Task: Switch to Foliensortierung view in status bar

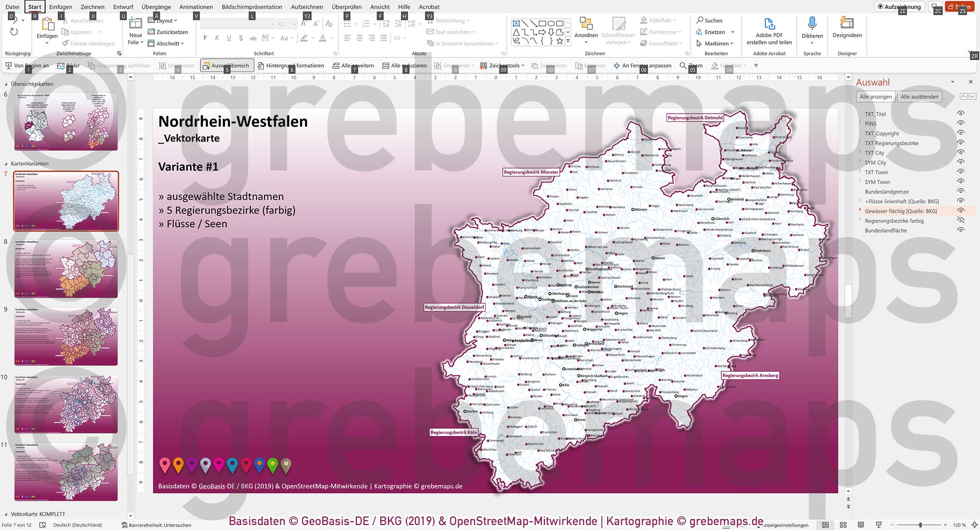Action: [x=843, y=525]
